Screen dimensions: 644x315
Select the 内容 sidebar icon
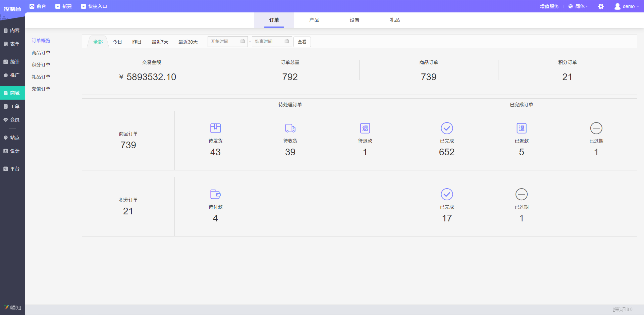pyautogui.click(x=12, y=31)
